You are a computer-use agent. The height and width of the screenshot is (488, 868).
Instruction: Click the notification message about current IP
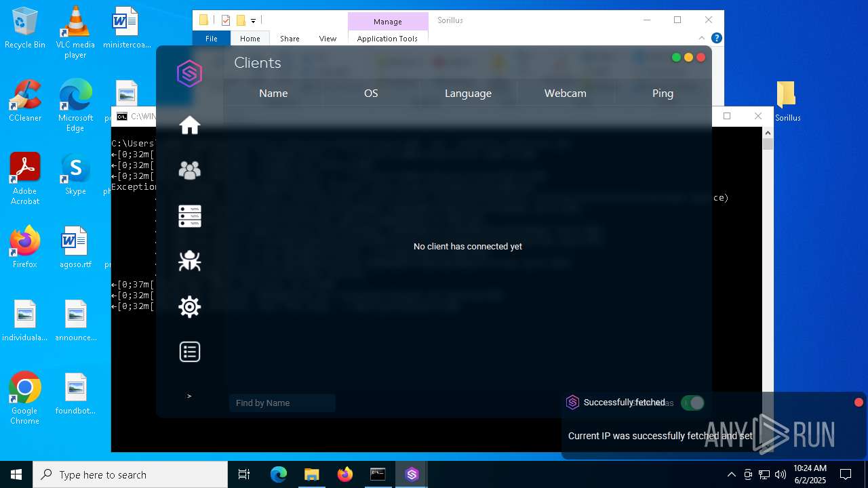660,436
